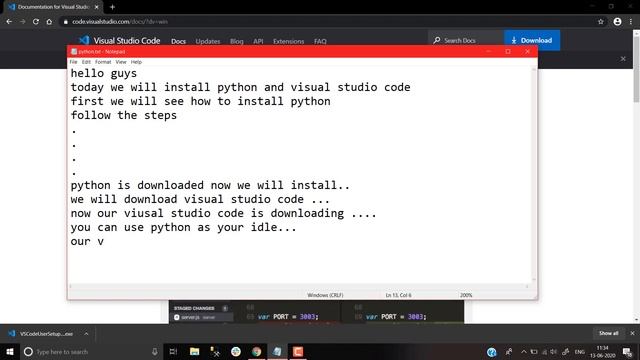Open a new browser tab
Image resolution: width=640 pixels, height=360 pixels.
(112, 7)
